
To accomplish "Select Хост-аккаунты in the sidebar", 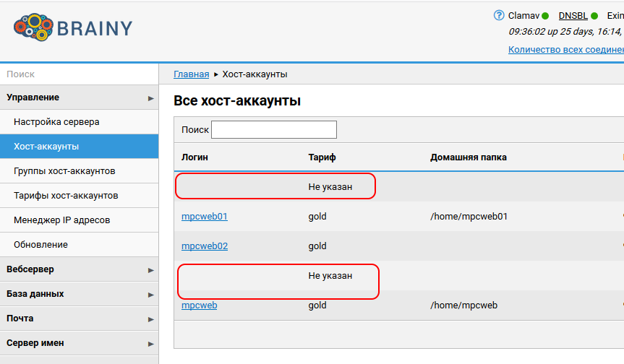I will (46, 147).
